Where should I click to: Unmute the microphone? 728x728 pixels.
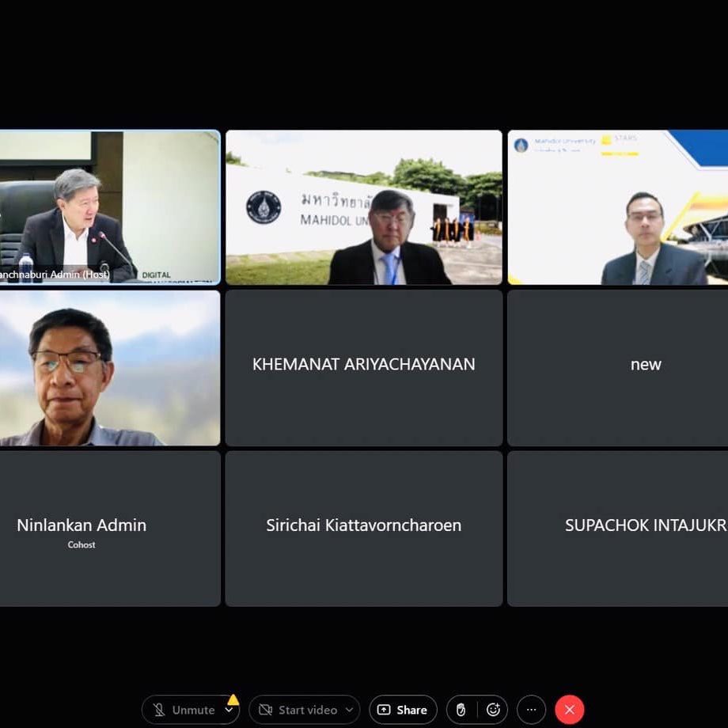point(184,710)
